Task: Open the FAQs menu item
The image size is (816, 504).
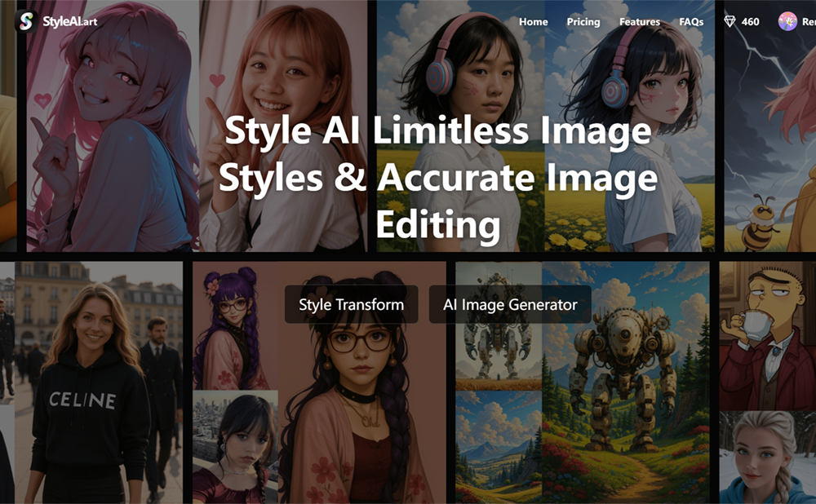Action: (690, 22)
